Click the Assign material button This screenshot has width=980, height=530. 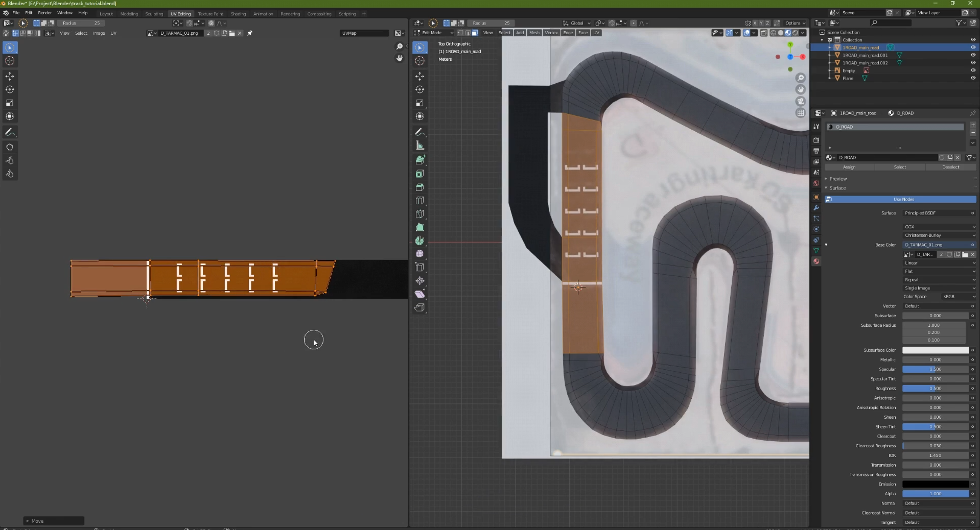[x=849, y=167]
